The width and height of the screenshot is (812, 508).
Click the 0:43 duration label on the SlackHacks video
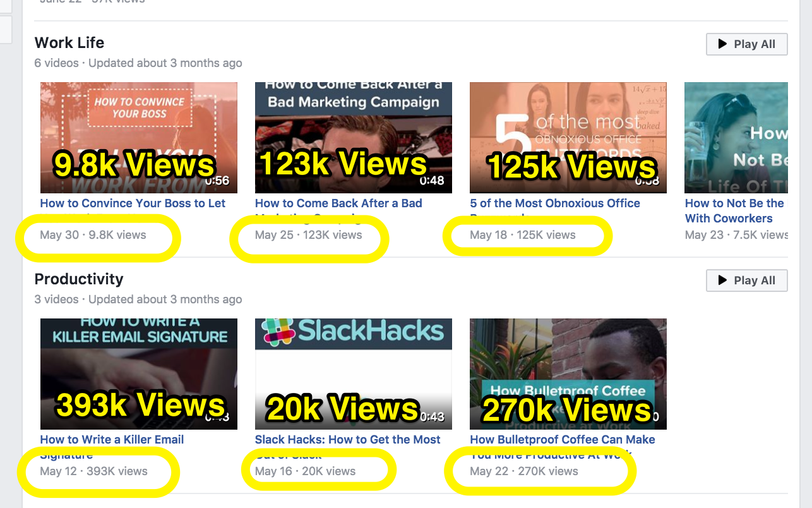(433, 417)
